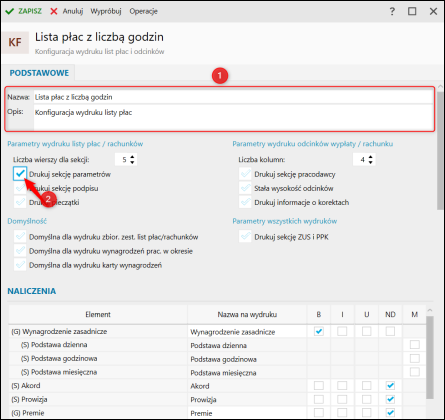Click the NALICZENIA table scrollbar thumb
This screenshot has height=420, width=445.
(x=430, y=357)
